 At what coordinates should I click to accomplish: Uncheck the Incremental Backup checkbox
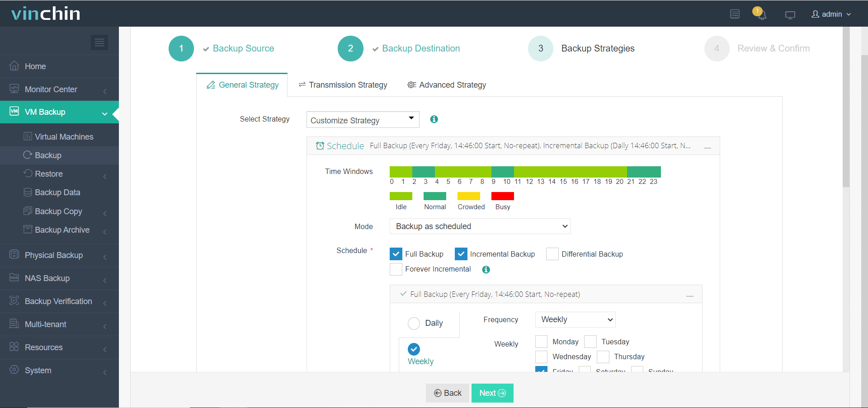coord(461,254)
